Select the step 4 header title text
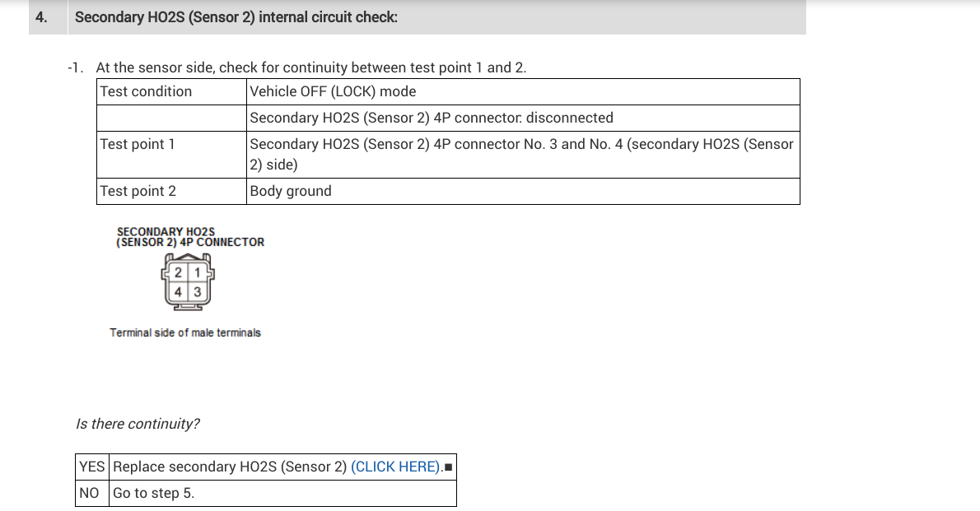The width and height of the screenshot is (980, 511). 236,16
